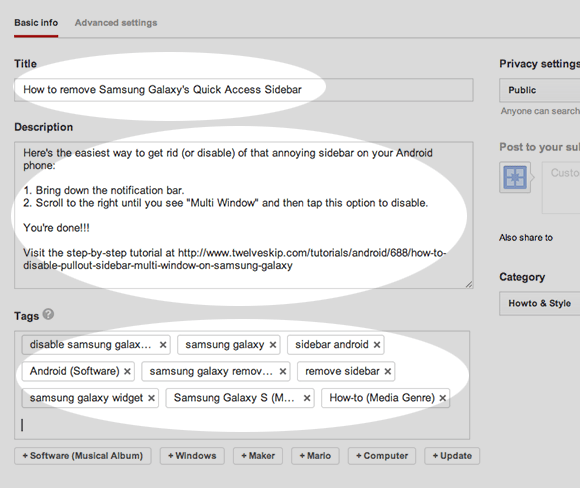Select the Basic info tab
The image size is (580, 488).
[36, 23]
